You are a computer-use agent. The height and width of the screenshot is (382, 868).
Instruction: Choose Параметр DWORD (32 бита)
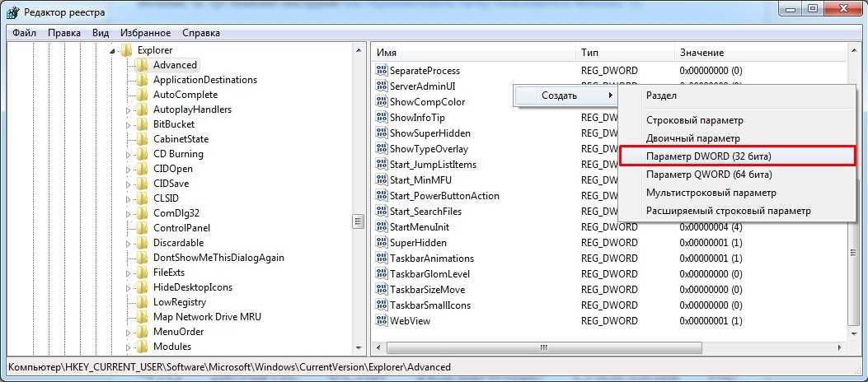point(737,156)
